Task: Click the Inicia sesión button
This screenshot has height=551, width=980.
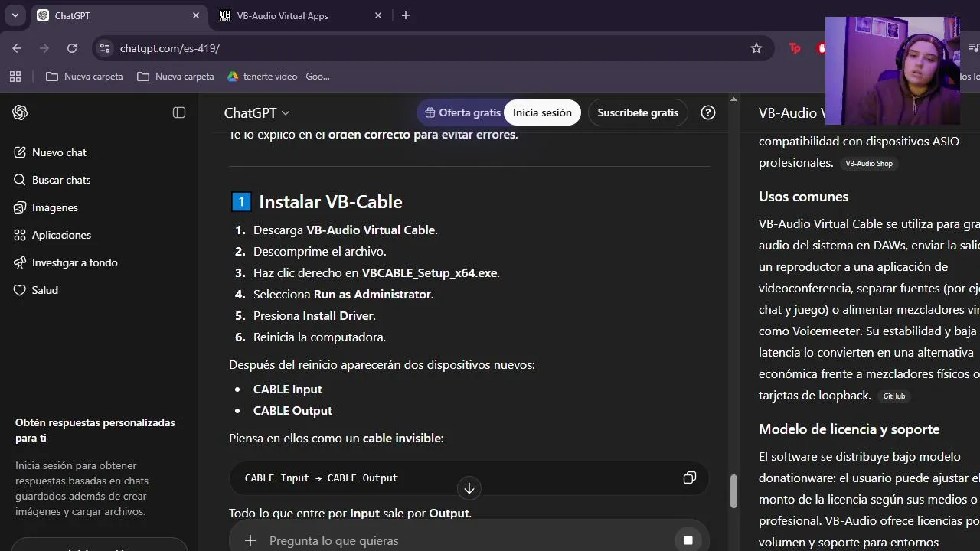Action: tap(542, 112)
